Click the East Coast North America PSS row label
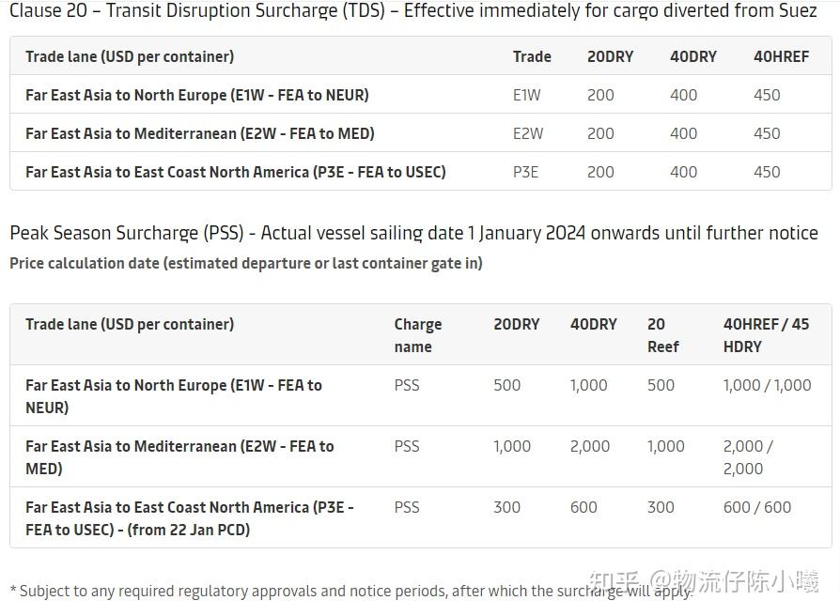This screenshot has width=840, height=616. [x=190, y=518]
